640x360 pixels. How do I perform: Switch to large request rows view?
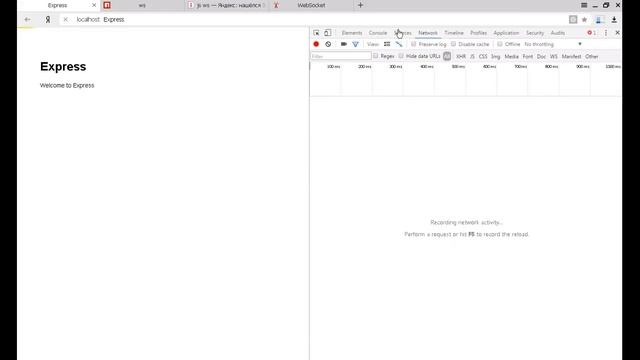[387, 44]
